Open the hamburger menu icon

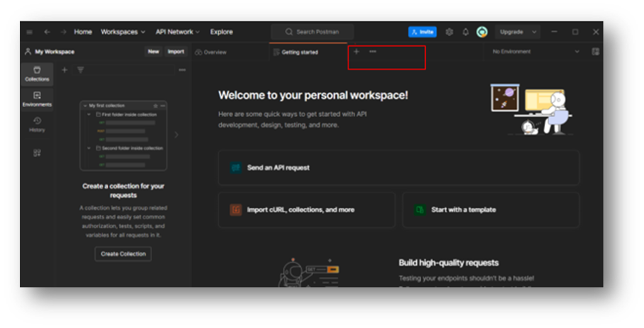[30, 32]
